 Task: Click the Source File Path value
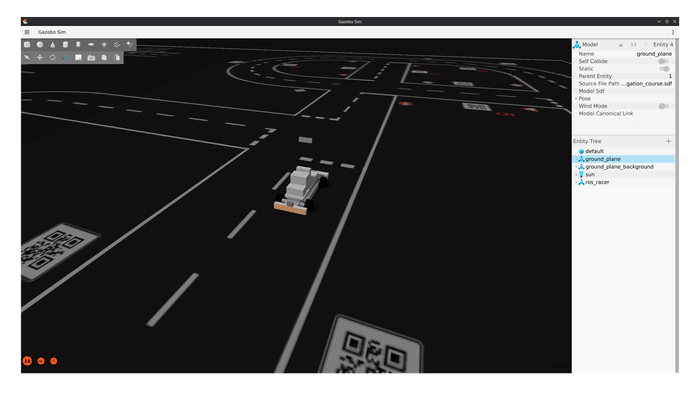coord(646,84)
